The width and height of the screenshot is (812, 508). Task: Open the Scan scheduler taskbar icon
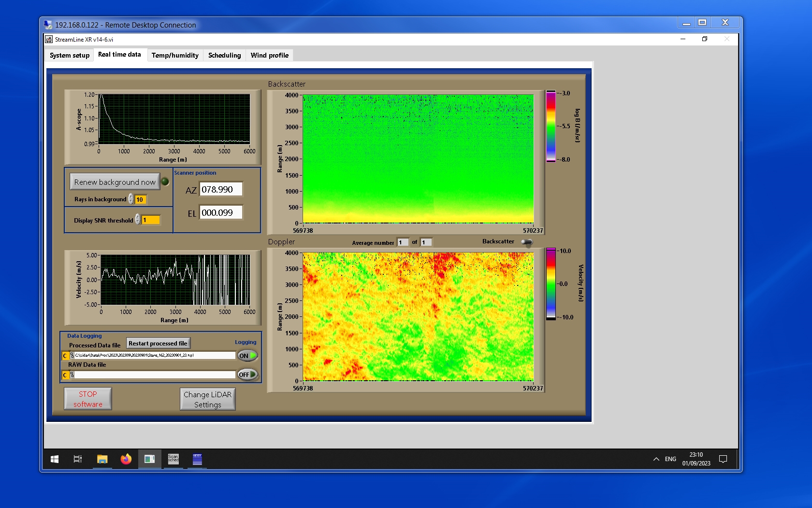(x=173, y=459)
